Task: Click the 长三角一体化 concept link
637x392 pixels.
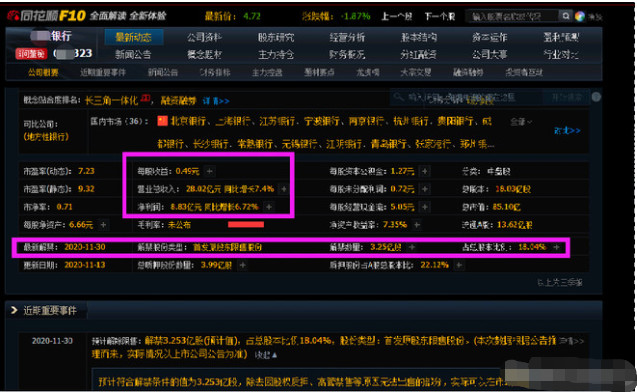Action: (x=112, y=100)
